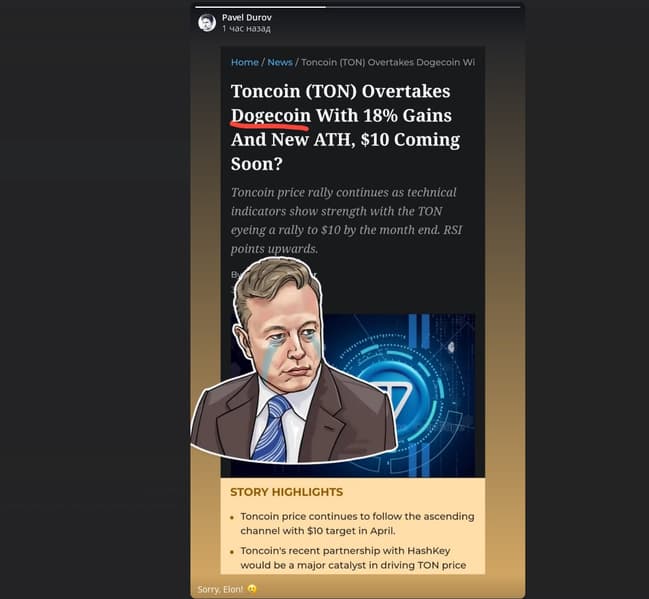Viewport: 649px width, 599px height.
Task: Tap the emoji after 'Sorry, Elon!'
Action: [252, 589]
